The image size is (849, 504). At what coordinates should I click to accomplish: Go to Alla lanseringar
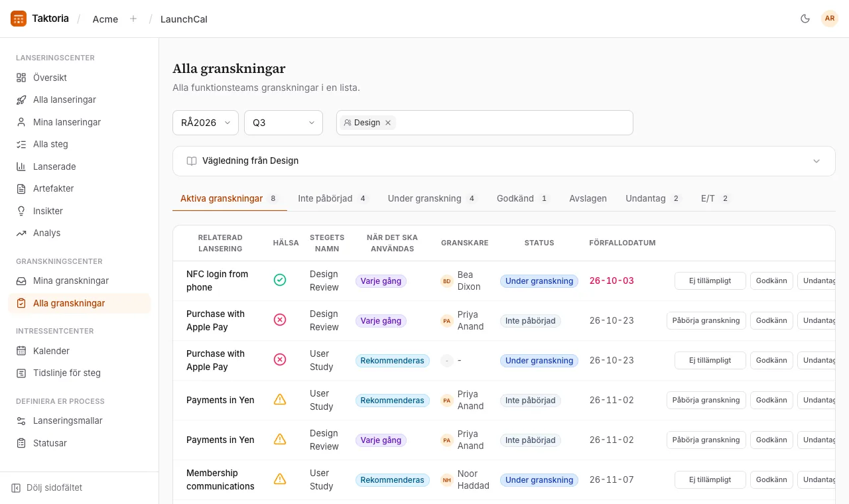point(80,99)
